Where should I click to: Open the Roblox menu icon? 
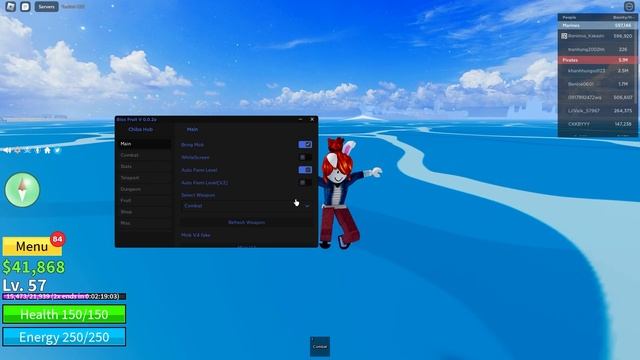click(11, 7)
